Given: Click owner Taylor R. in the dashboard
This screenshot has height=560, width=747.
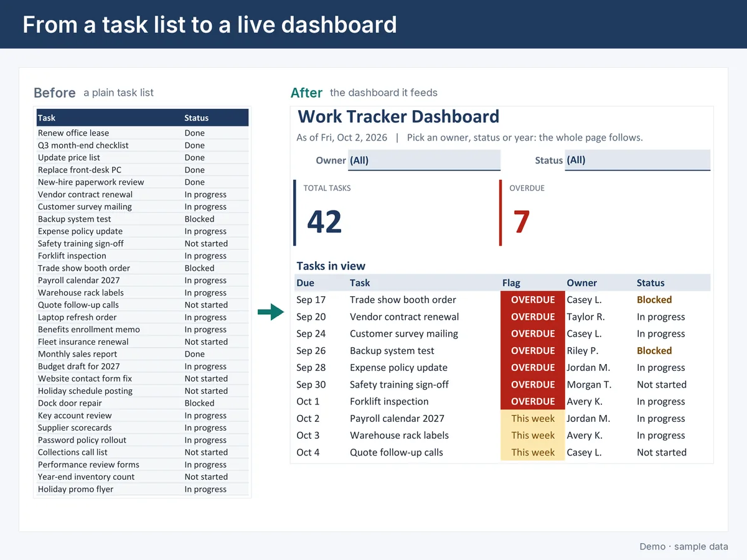Looking at the screenshot, I should coord(585,317).
